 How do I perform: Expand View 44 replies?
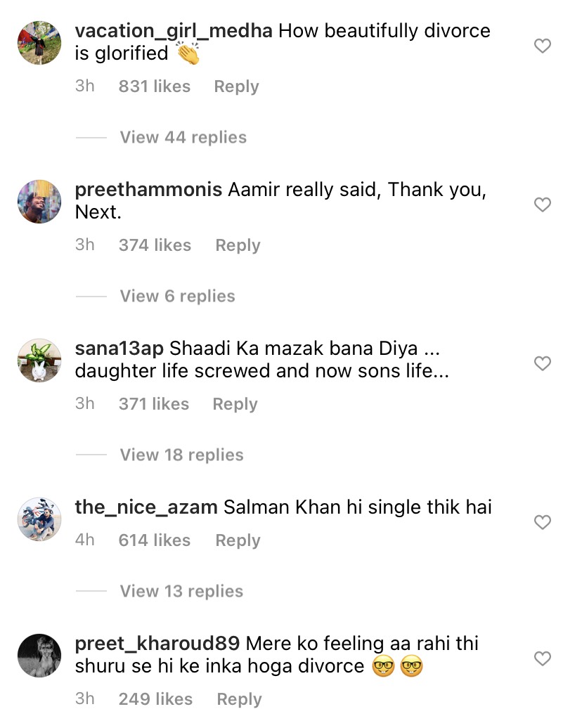183,138
